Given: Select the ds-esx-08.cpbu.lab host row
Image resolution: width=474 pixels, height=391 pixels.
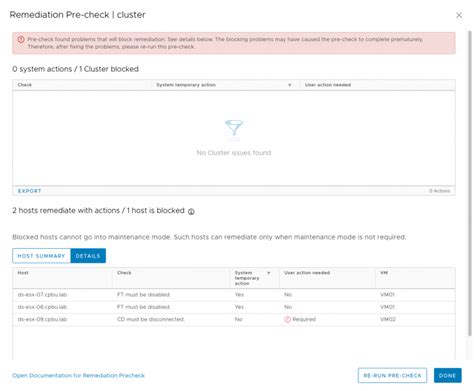Looking at the screenshot, I should (234, 307).
